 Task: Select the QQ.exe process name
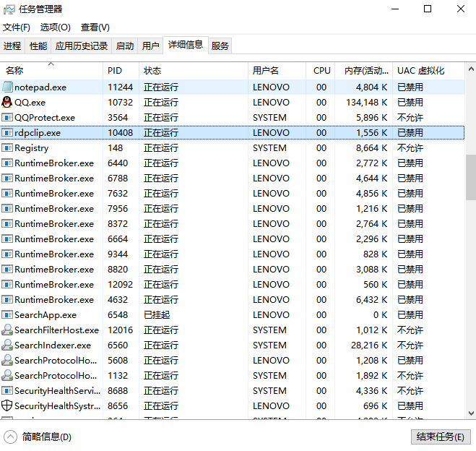click(x=30, y=103)
